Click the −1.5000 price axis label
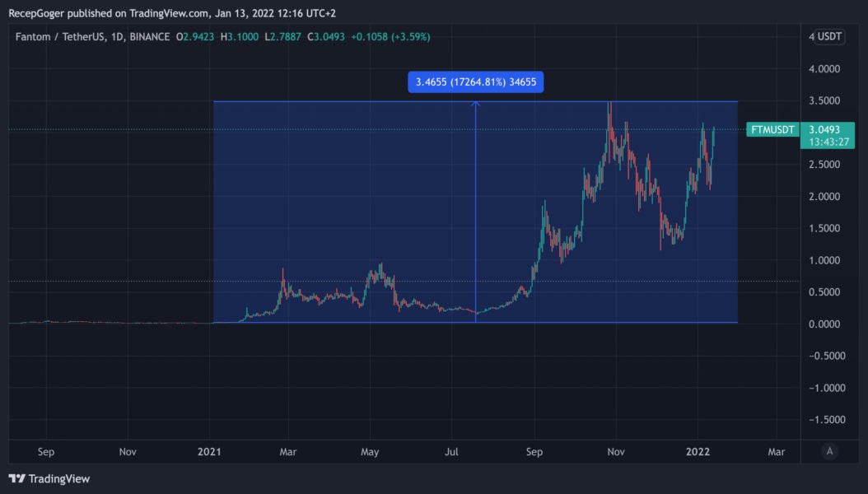This screenshot has width=868, height=494. (x=827, y=420)
